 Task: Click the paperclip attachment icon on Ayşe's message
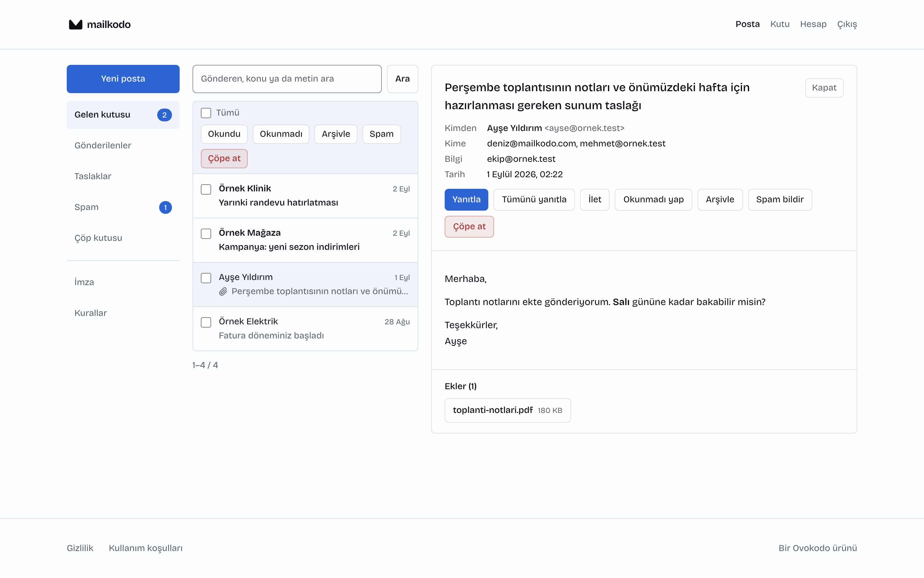coord(223,292)
